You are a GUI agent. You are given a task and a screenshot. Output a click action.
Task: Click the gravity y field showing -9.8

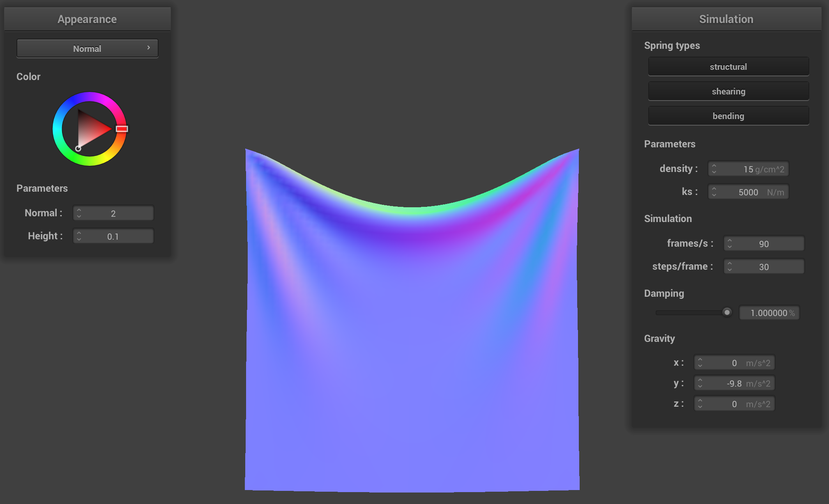point(734,383)
